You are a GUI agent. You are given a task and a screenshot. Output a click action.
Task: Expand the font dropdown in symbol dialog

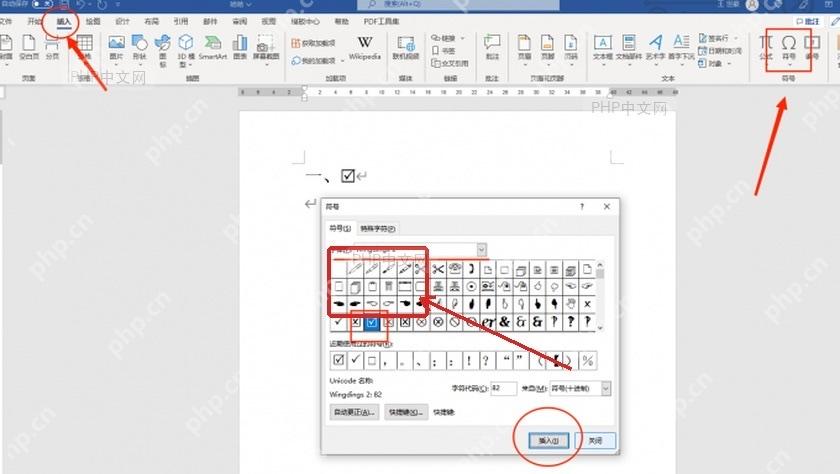click(x=481, y=250)
